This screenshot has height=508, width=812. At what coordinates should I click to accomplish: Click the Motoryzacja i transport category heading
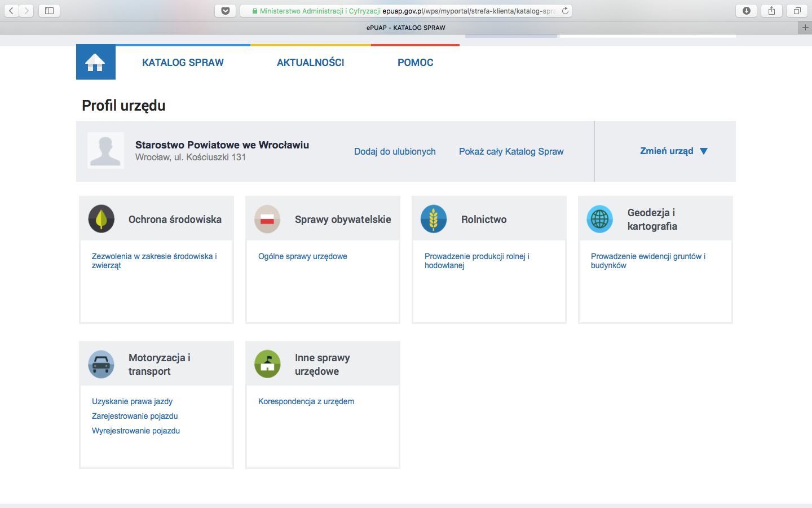coord(160,365)
